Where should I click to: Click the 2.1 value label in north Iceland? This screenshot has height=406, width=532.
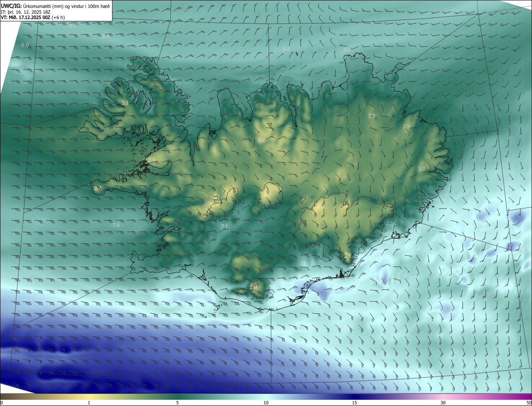click(x=261, y=141)
